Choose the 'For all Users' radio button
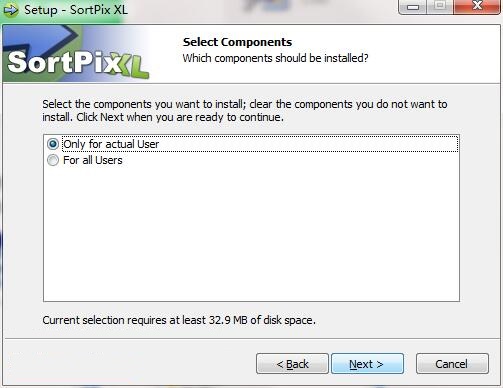Viewport: 503px width, 388px height. coord(53,160)
